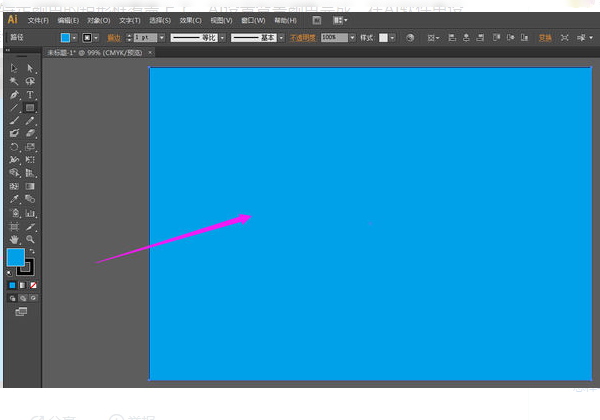Choose the Eyedropper tool
The height and width of the screenshot is (420, 600).
tap(14, 199)
